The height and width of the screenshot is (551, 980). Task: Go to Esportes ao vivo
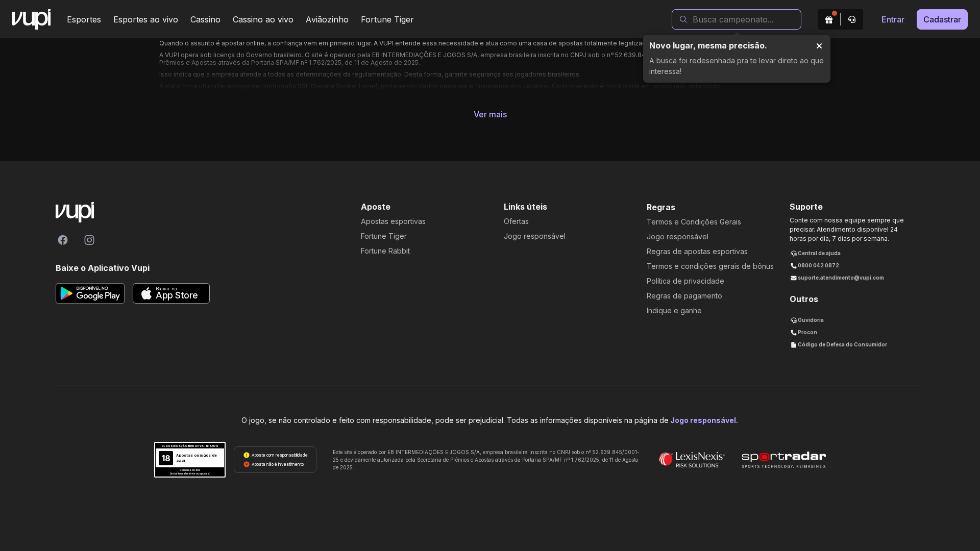click(x=145, y=19)
